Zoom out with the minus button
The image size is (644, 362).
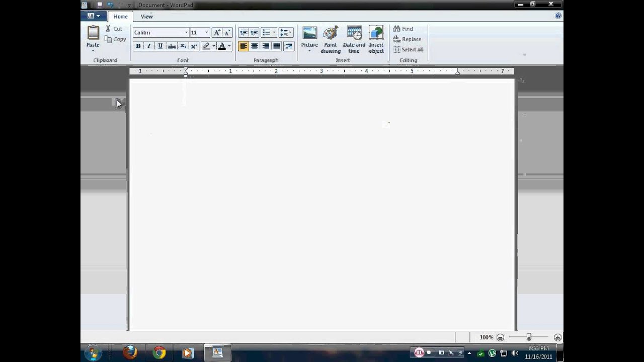tap(500, 338)
